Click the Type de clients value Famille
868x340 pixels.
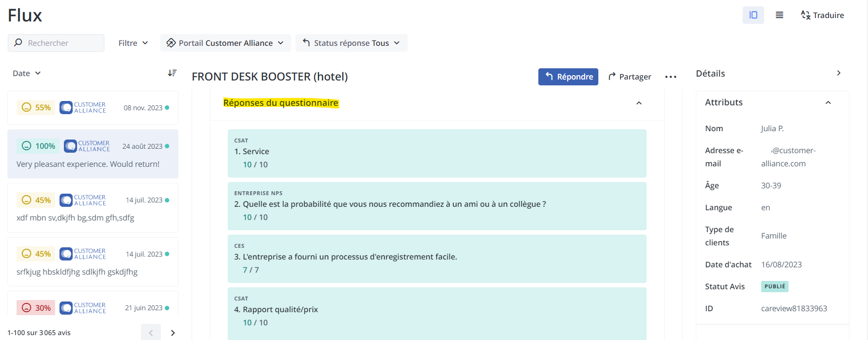point(774,236)
